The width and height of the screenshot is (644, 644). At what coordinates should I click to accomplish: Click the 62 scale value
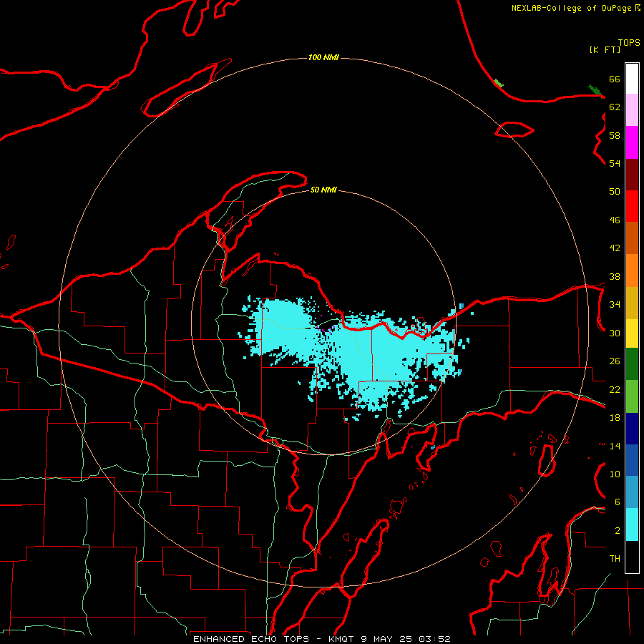[x=615, y=107]
